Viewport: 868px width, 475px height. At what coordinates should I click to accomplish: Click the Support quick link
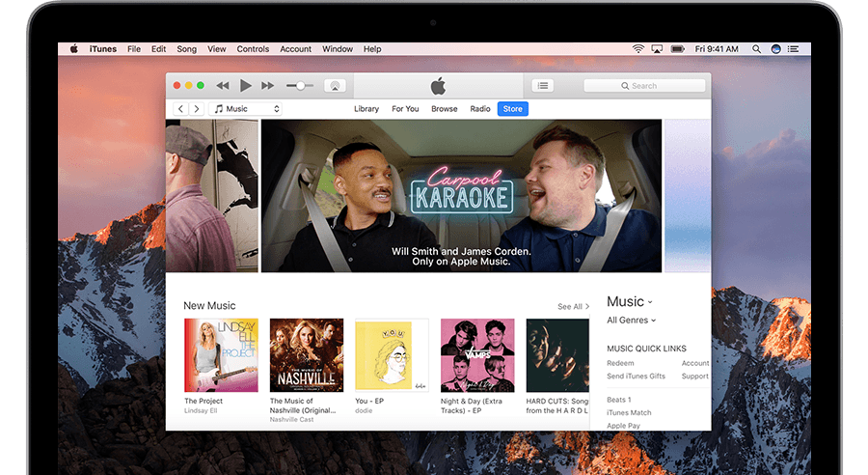point(695,376)
